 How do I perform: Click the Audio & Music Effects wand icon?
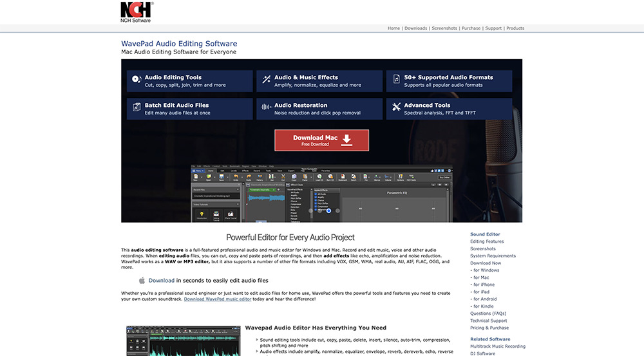[265, 80]
